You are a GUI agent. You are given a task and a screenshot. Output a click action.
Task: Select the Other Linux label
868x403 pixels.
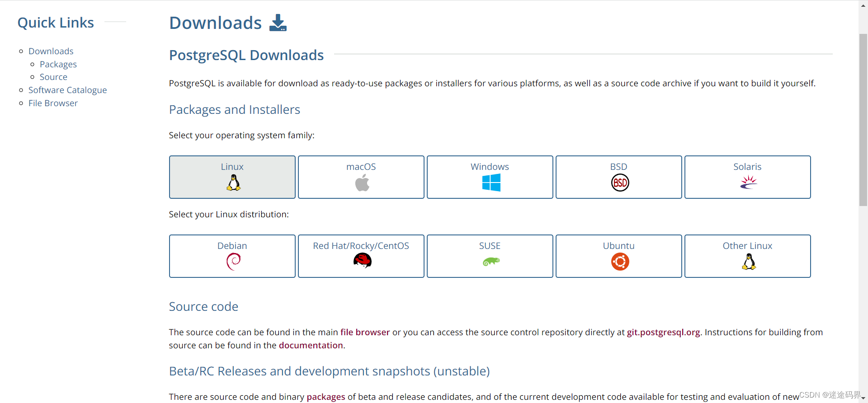(747, 246)
